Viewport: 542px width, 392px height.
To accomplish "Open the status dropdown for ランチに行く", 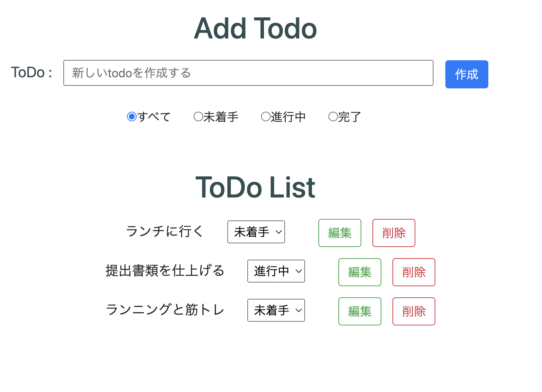I will (256, 232).
